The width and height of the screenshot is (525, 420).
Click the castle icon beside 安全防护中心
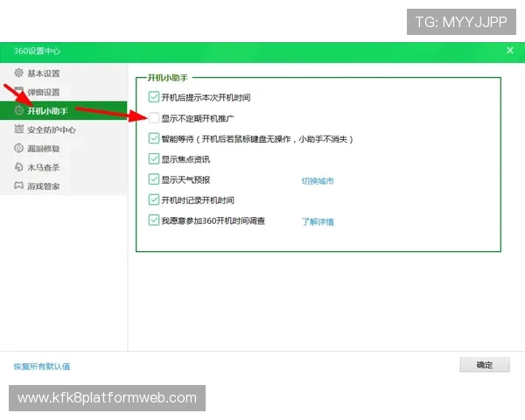coord(18,129)
